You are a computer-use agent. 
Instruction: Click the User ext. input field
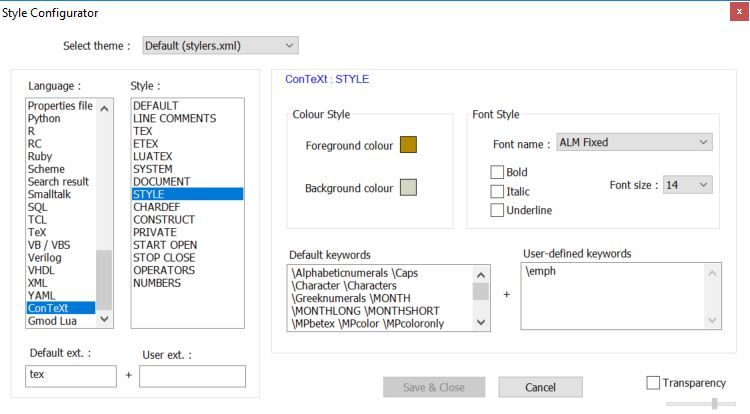pos(192,375)
